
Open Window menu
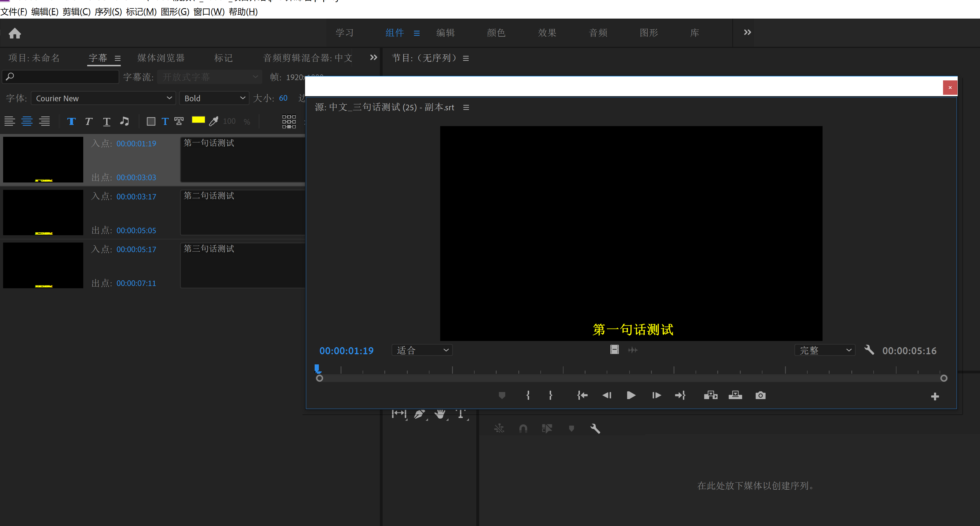(x=209, y=12)
